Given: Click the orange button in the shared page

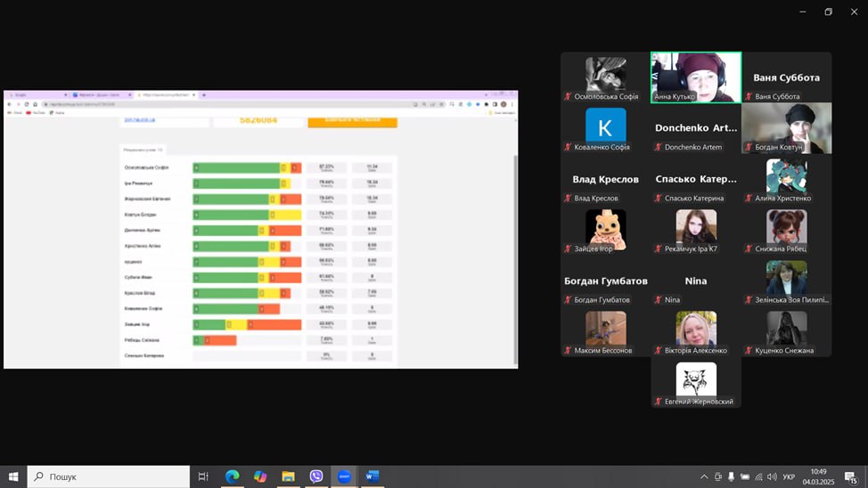Looking at the screenshot, I should [x=352, y=119].
